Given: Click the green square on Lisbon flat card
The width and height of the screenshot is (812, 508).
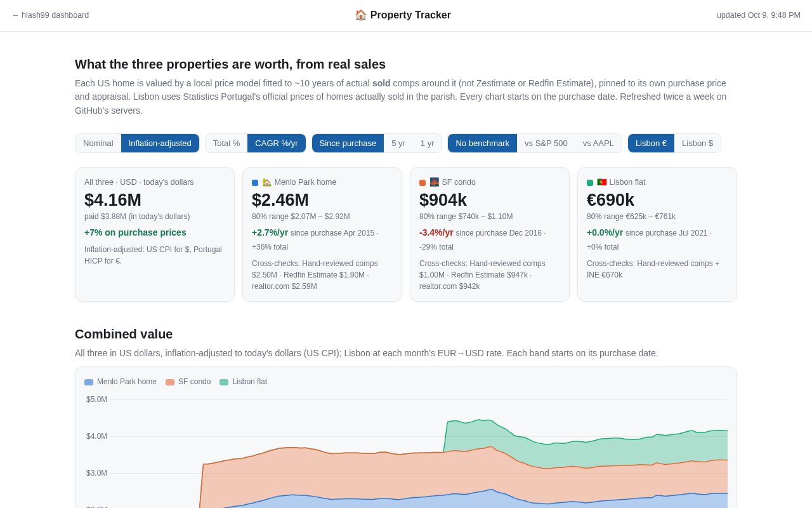Looking at the screenshot, I should (x=590, y=183).
